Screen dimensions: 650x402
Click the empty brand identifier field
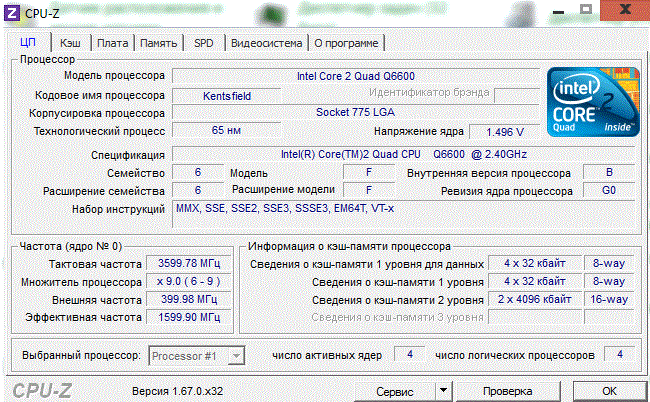pyautogui.click(x=517, y=95)
